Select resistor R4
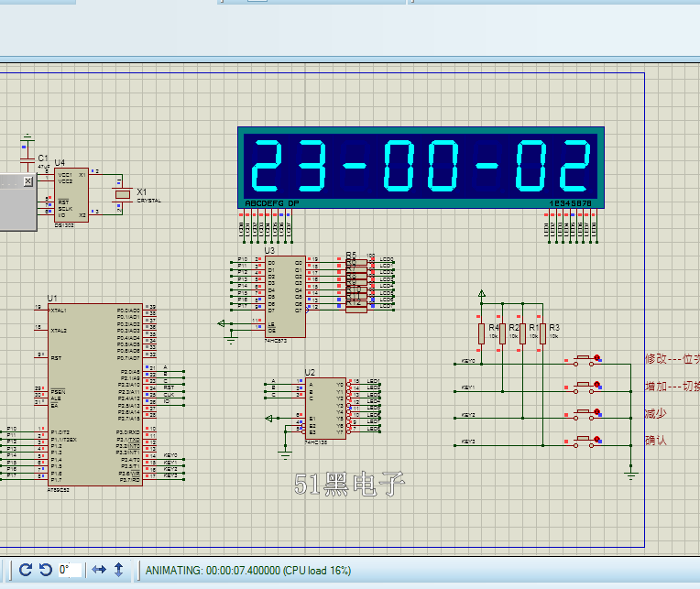 tap(481, 333)
